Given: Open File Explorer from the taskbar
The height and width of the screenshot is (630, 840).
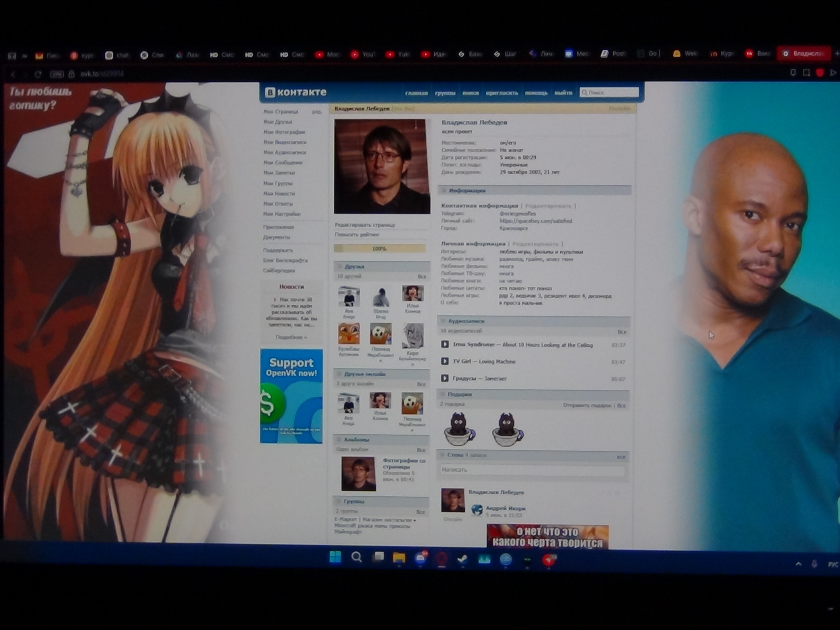Looking at the screenshot, I should pos(399,558).
